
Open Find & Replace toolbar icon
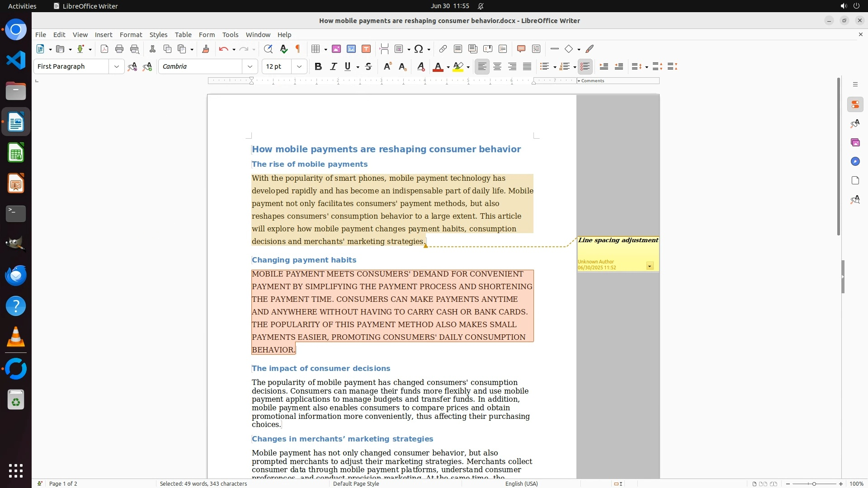268,49
